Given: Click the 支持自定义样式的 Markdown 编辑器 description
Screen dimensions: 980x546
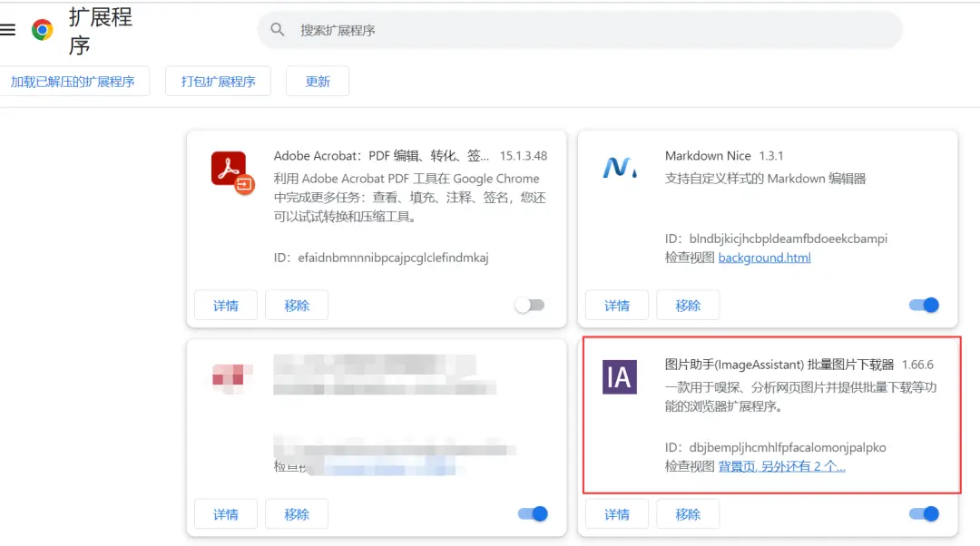Looking at the screenshot, I should [x=766, y=179].
